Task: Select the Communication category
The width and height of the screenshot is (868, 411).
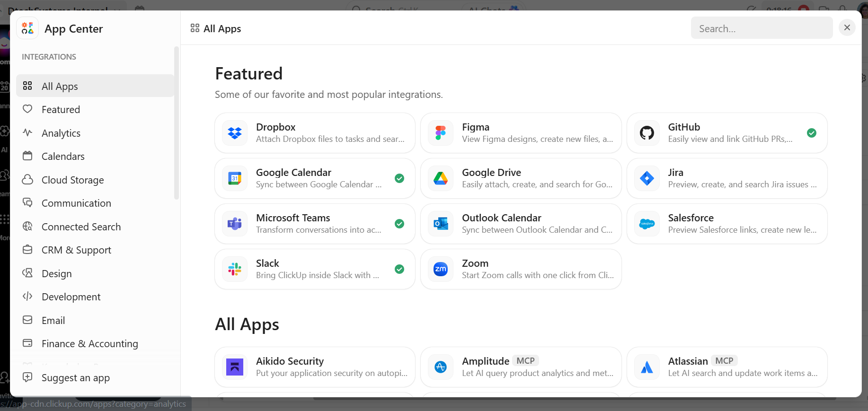Action: [95, 203]
